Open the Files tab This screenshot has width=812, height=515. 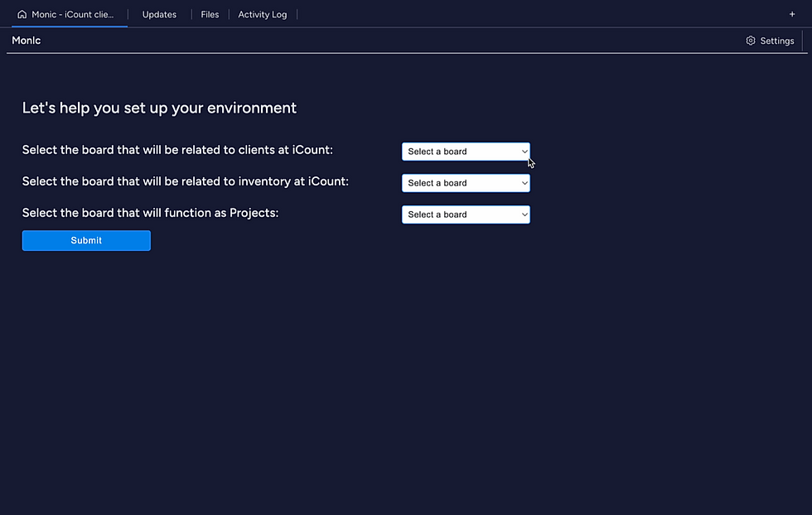click(210, 15)
